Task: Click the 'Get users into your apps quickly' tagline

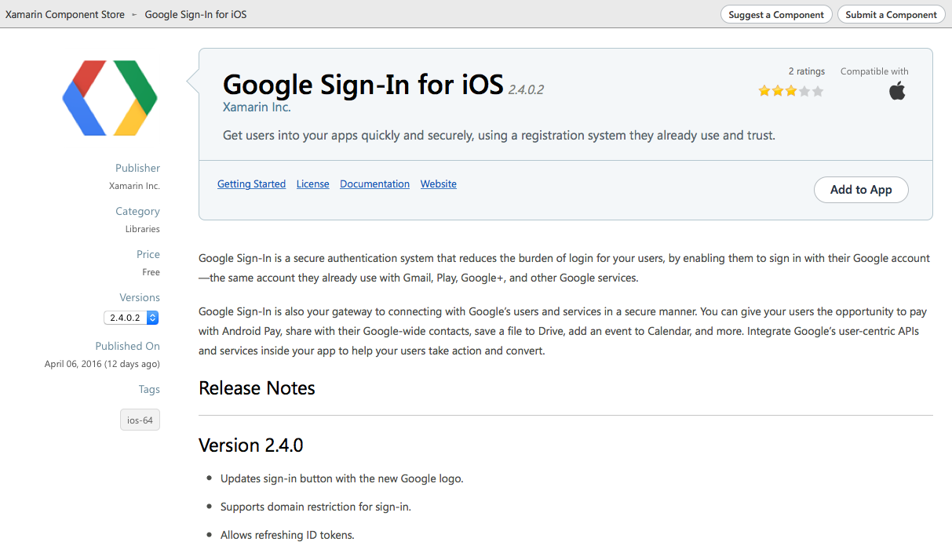Action: coord(499,135)
